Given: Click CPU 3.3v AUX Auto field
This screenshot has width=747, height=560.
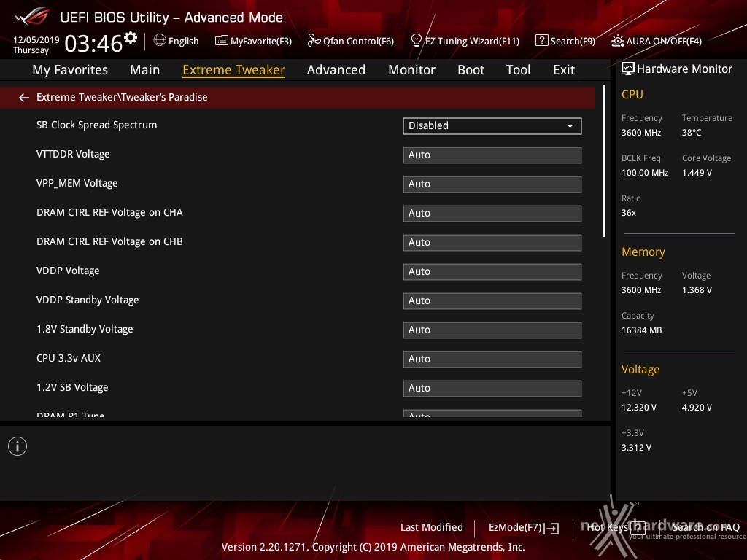Looking at the screenshot, I should click(492, 359).
